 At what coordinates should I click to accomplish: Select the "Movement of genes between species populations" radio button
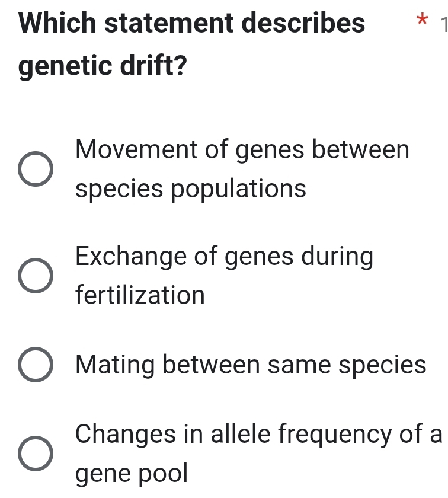35,170
